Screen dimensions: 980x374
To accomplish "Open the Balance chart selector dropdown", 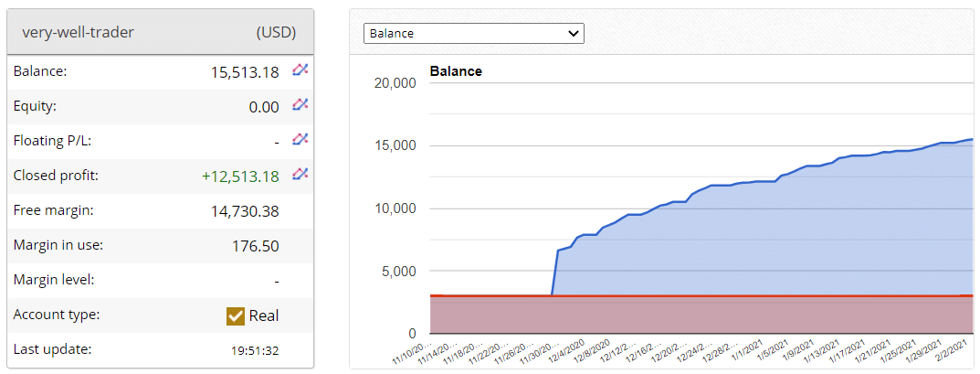I will (x=473, y=33).
